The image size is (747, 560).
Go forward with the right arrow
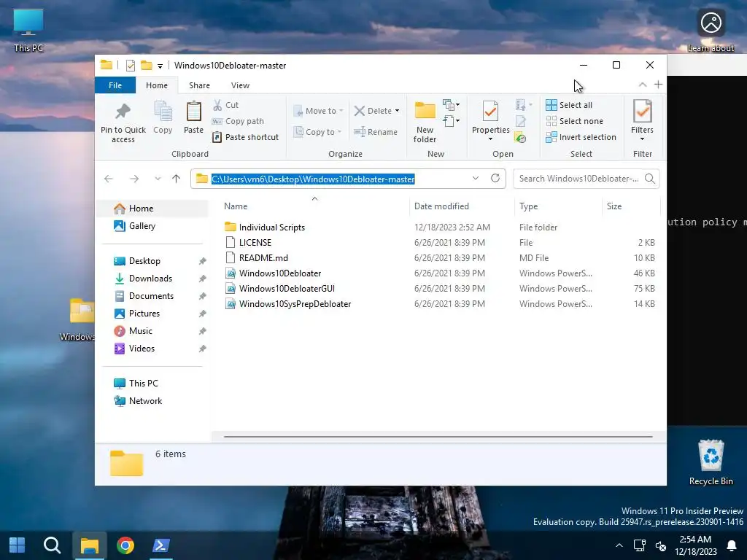tap(134, 179)
